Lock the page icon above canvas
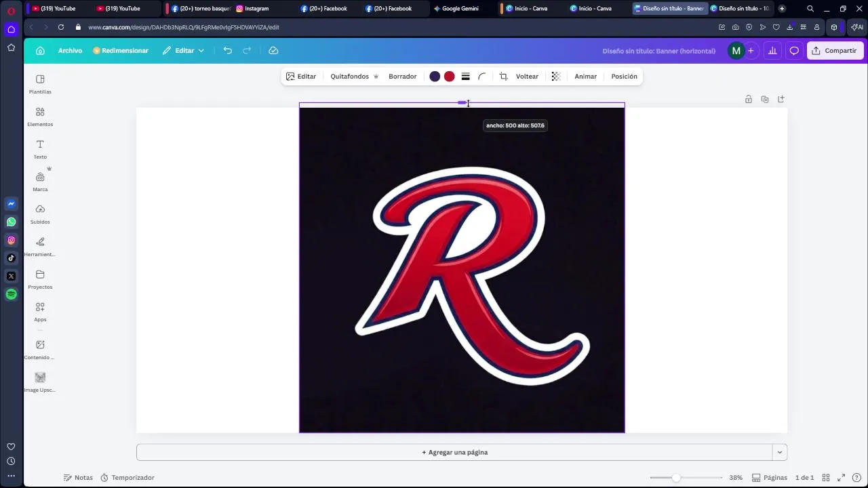Image resolution: width=868 pixels, height=488 pixels. coord(749,99)
